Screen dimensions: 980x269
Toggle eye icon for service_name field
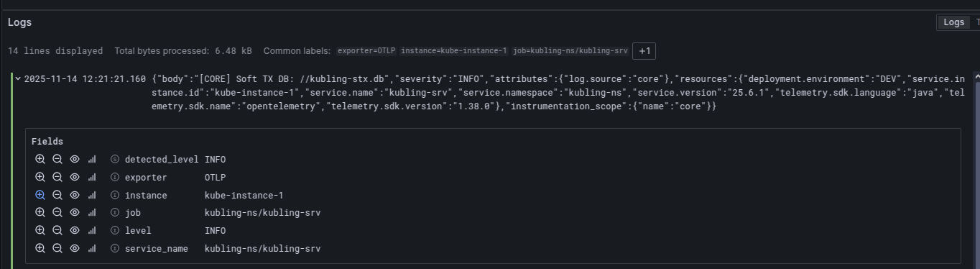(75, 248)
